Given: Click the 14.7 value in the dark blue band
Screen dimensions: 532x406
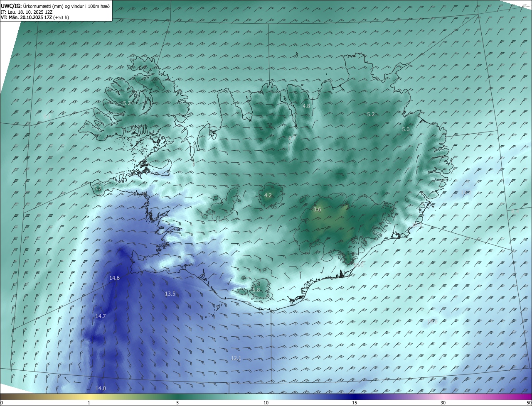Looking at the screenshot, I should (x=101, y=316).
